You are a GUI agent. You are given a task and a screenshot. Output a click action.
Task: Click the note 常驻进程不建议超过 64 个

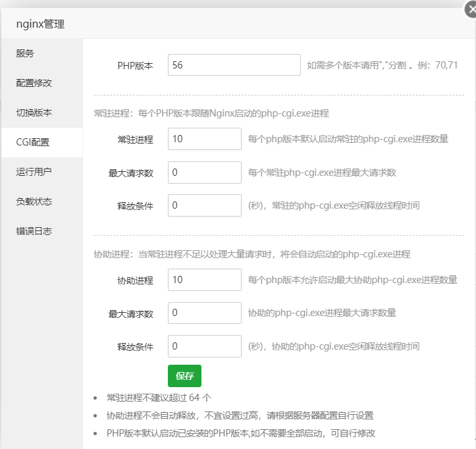click(x=159, y=398)
